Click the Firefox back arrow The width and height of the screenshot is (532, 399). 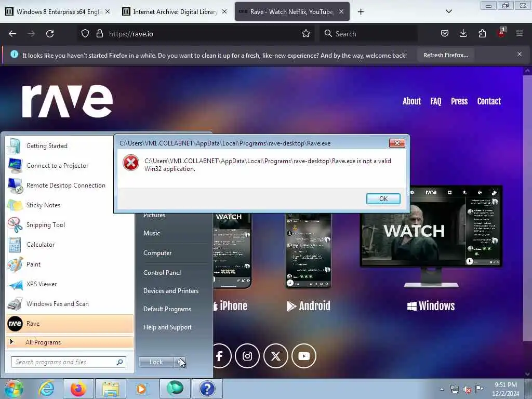[x=12, y=34]
